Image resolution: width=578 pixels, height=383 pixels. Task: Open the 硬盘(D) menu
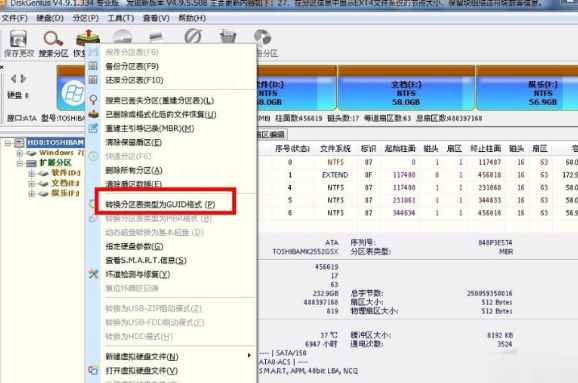tap(50, 18)
